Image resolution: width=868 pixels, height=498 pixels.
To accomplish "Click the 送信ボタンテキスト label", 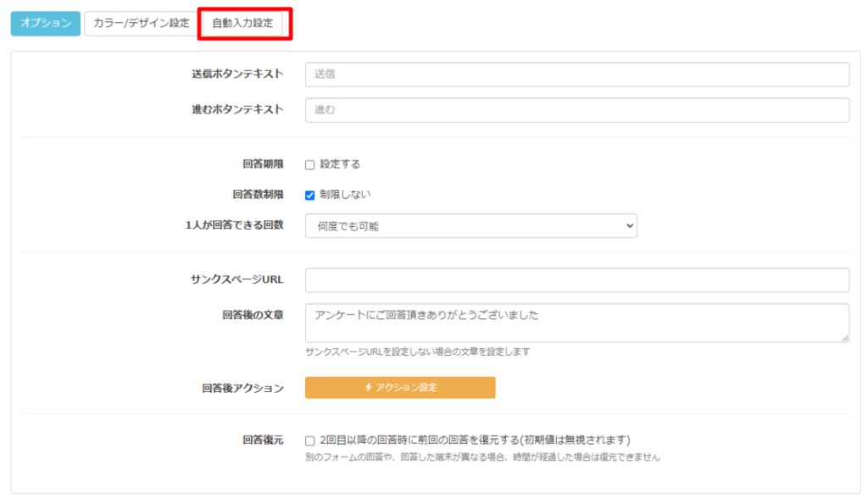I will (237, 74).
